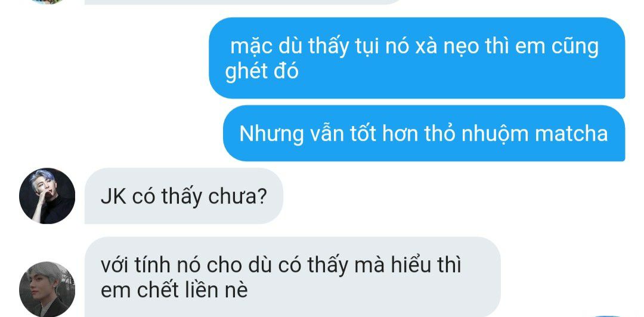Tap the cut-off gray bubble at the top edge
The image size is (644, 317).
click(242, 2)
